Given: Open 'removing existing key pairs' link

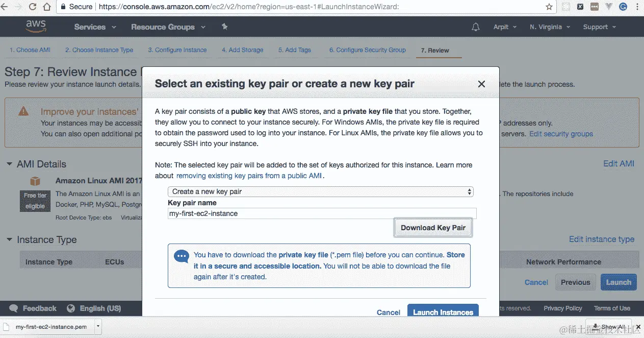Looking at the screenshot, I should tap(250, 176).
